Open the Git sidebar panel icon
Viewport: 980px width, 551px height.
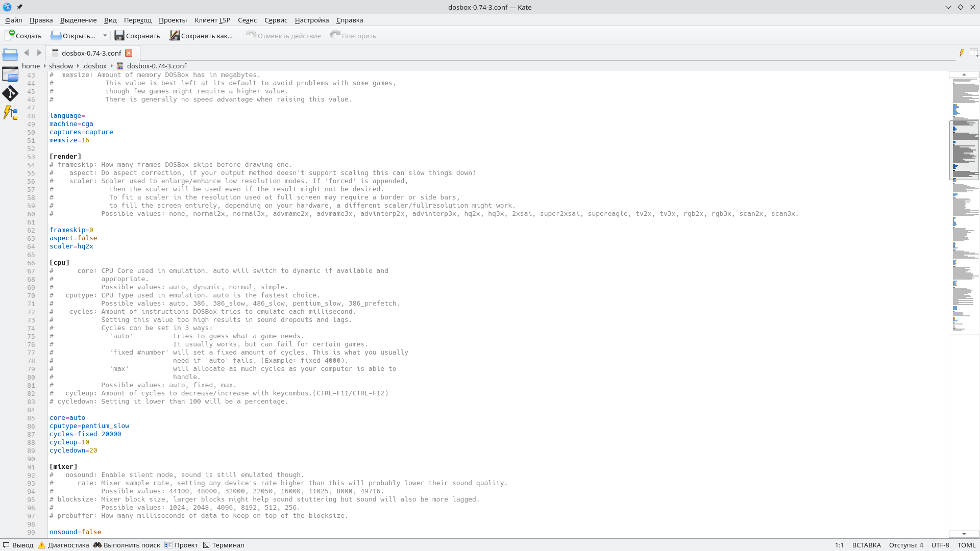click(x=10, y=93)
